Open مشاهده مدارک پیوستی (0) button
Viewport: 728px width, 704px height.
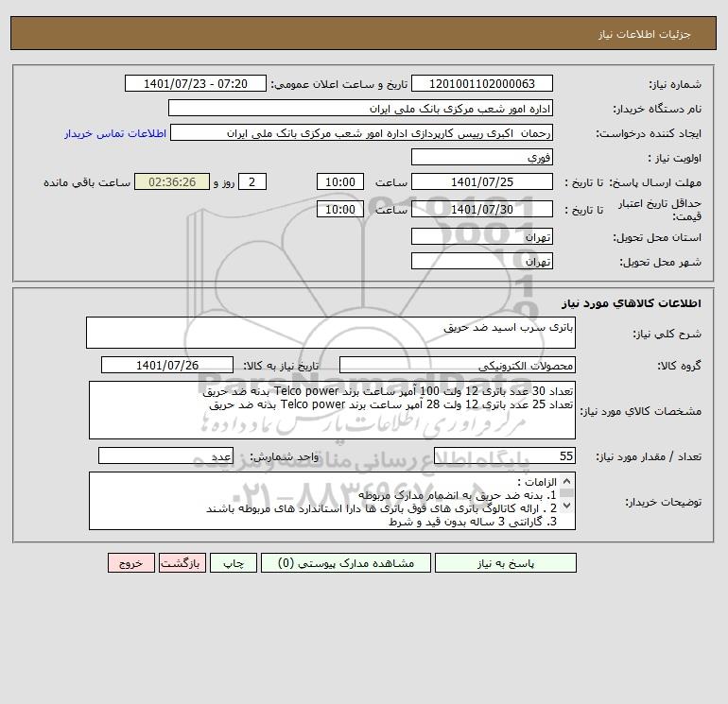(346, 563)
